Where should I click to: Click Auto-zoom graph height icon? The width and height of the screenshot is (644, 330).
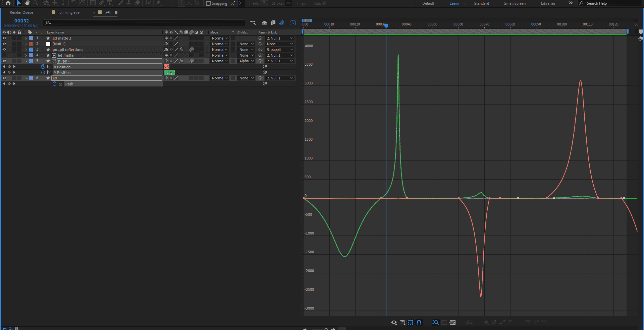point(435,322)
